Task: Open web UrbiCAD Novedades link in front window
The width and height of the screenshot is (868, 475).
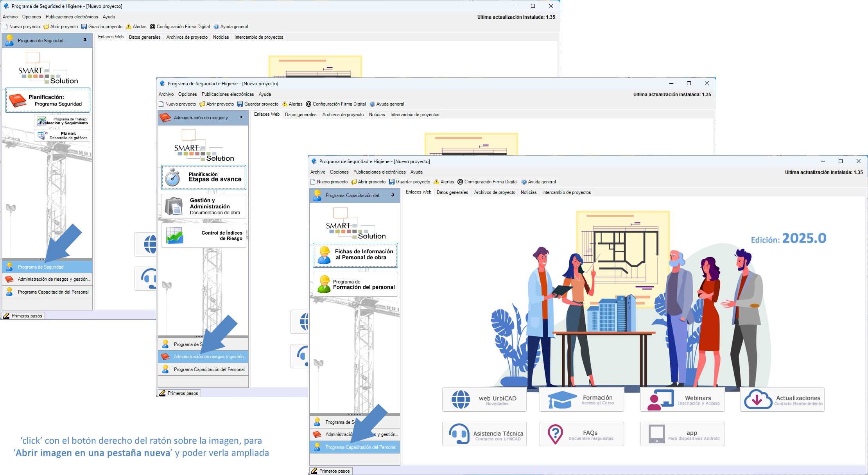Action: tap(484, 400)
